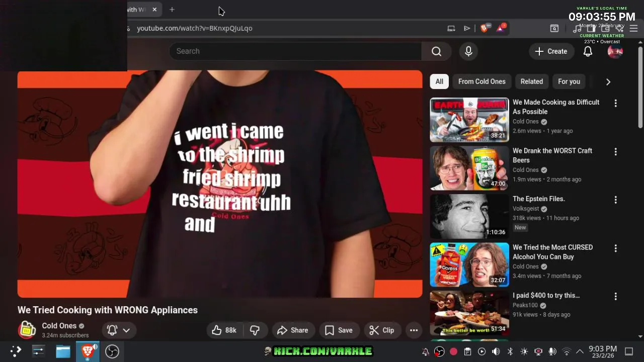Show more filter chips with right arrow
This screenshot has height=362, width=644.
tap(608, 81)
